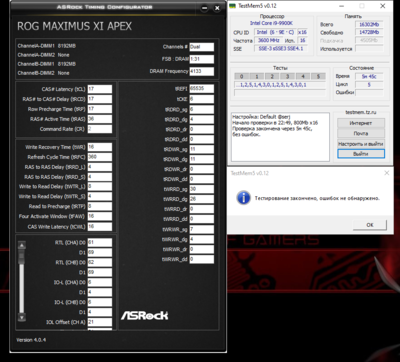The height and width of the screenshot is (362, 400).
Task: Click the Почта button
Action: [x=361, y=133]
